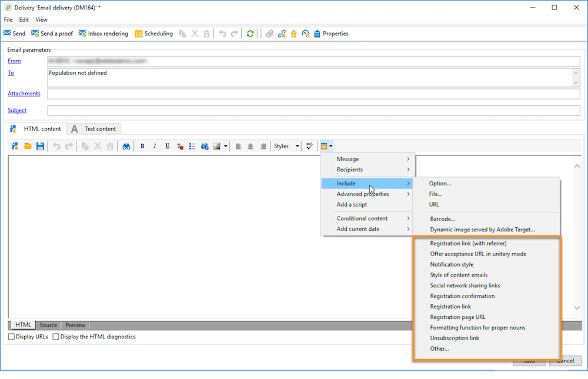The image size is (588, 379).
Task: Click the Send a proof toolbar button
Action: pyautogui.click(x=52, y=34)
